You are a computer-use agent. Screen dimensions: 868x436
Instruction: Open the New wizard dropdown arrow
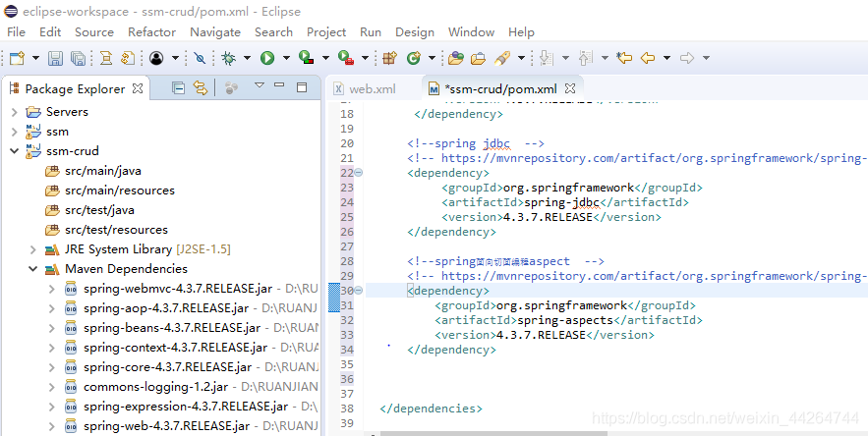click(x=36, y=58)
